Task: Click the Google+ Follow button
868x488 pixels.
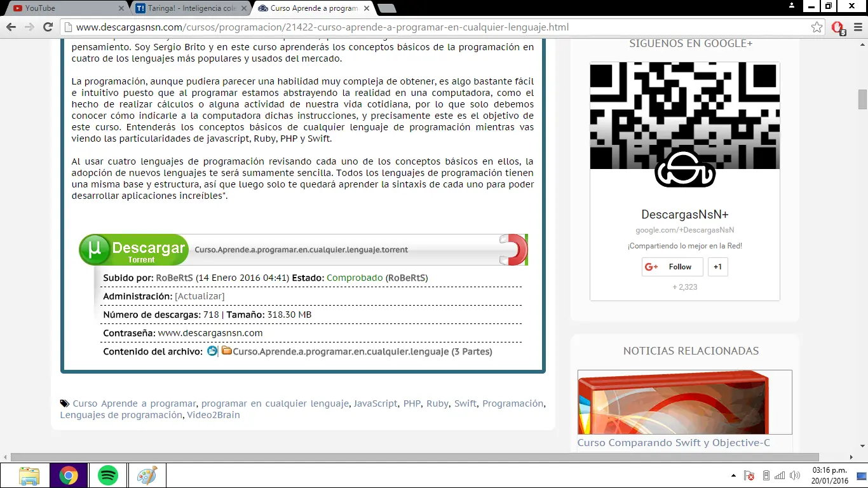Action: point(672,267)
